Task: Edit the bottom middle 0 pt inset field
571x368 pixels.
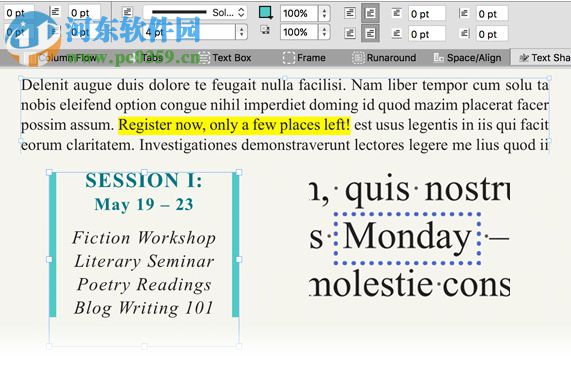Action: (x=426, y=34)
